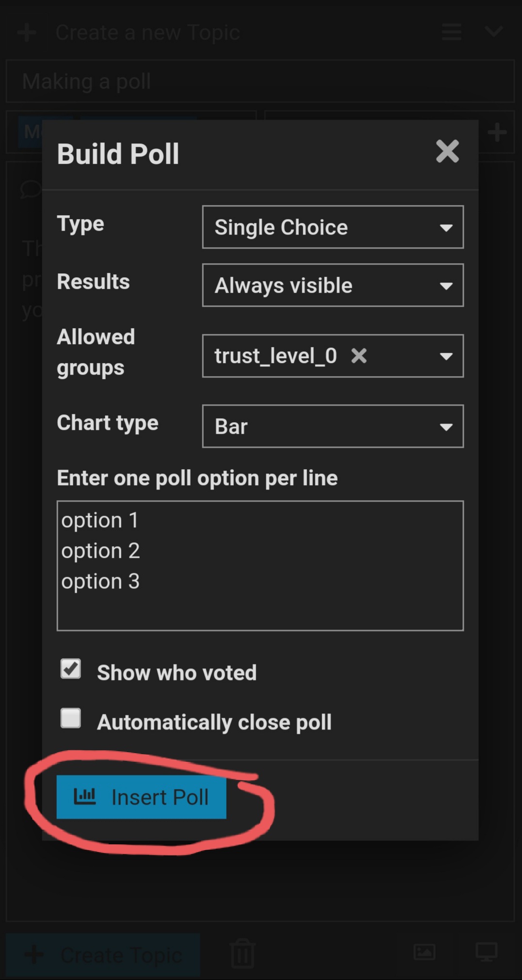Screen dimensions: 522x980
Task: Open the Type Single Choice dropdown
Action: [333, 227]
